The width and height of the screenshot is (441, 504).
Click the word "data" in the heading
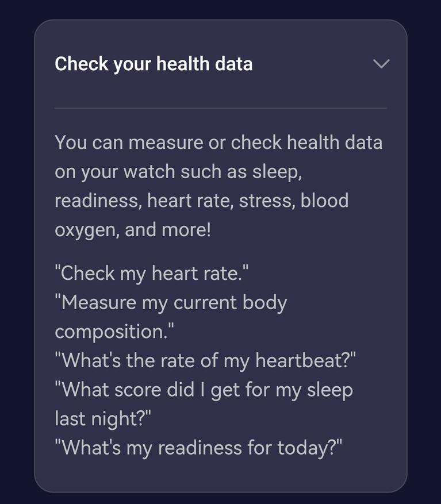233,64
